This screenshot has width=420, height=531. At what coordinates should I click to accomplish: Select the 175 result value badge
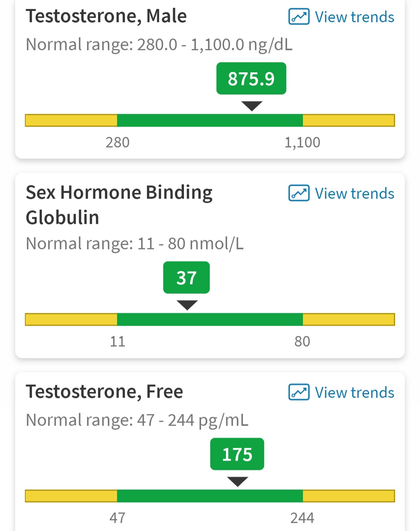237,454
